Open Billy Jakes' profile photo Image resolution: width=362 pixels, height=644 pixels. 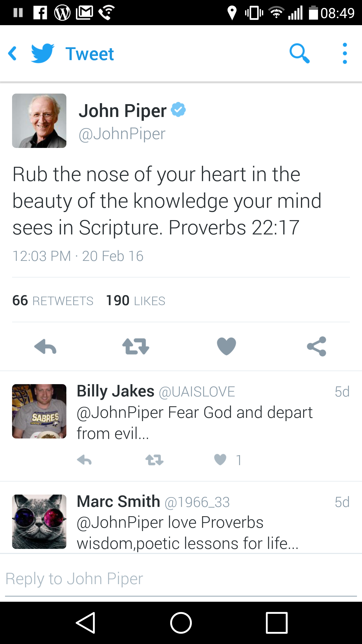pos(39,411)
